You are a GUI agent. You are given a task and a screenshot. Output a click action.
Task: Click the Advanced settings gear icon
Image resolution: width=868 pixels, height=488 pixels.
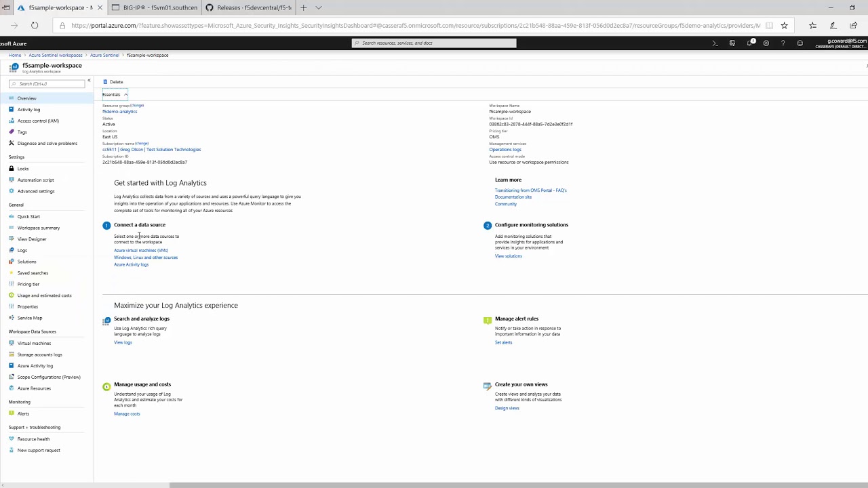click(12, 191)
